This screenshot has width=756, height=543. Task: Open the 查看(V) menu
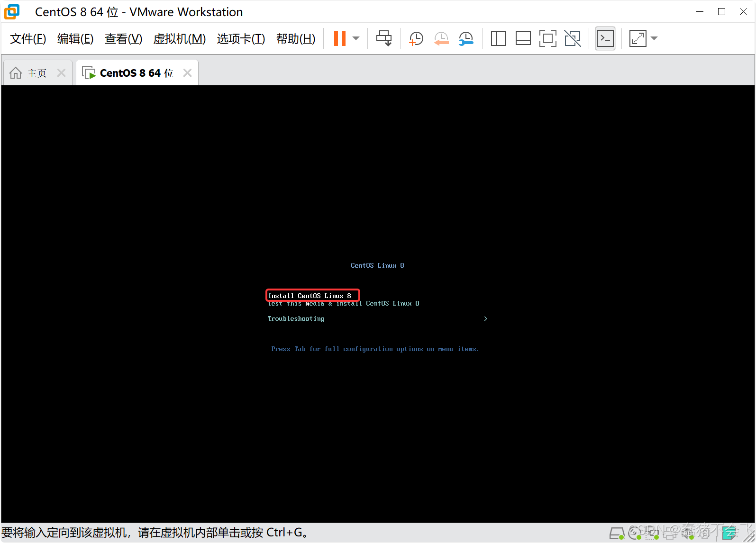[123, 39]
